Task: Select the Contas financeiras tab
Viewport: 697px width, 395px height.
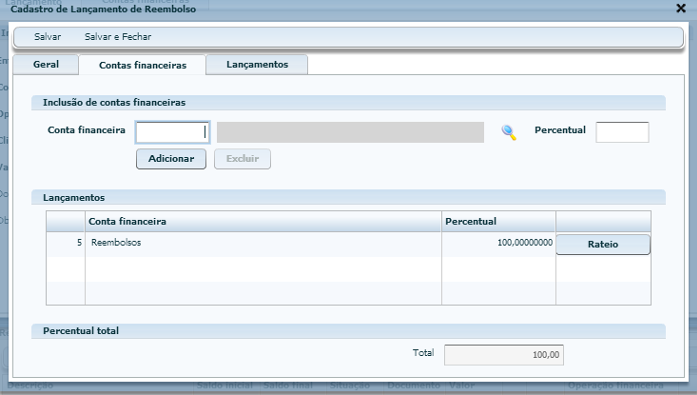Action: coord(143,65)
